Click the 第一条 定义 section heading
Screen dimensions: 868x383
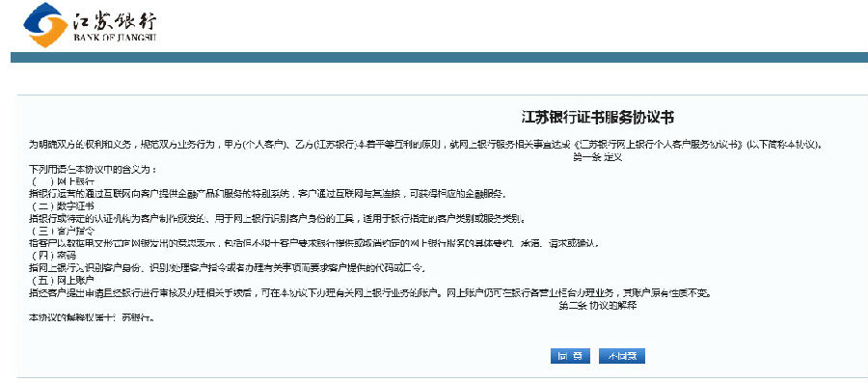(x=598, y=156)
